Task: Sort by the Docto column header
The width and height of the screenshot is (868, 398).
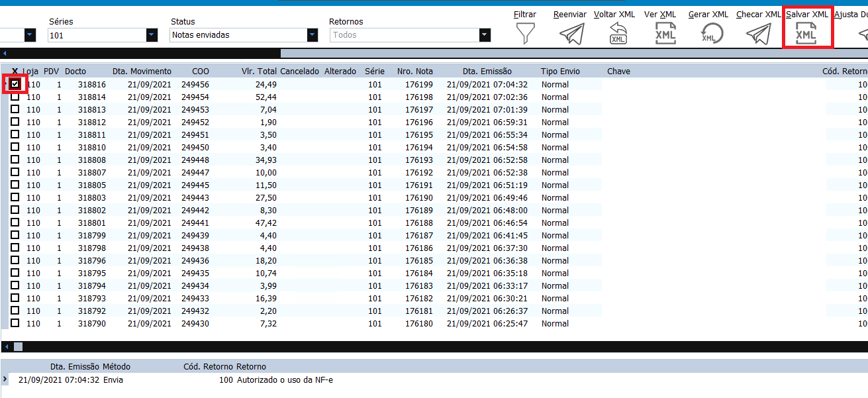Action: point(75,71)
